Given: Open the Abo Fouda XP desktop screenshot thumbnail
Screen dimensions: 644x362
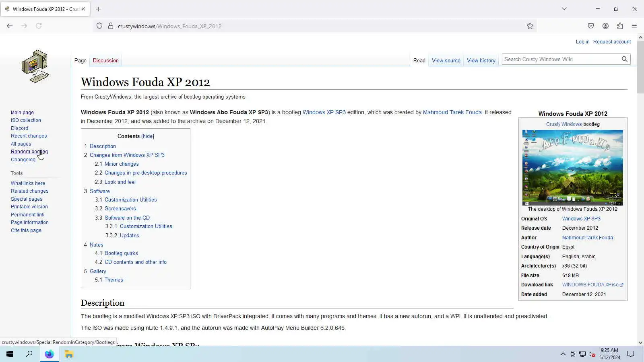Looking at the screenshot, I should [572, 167].
